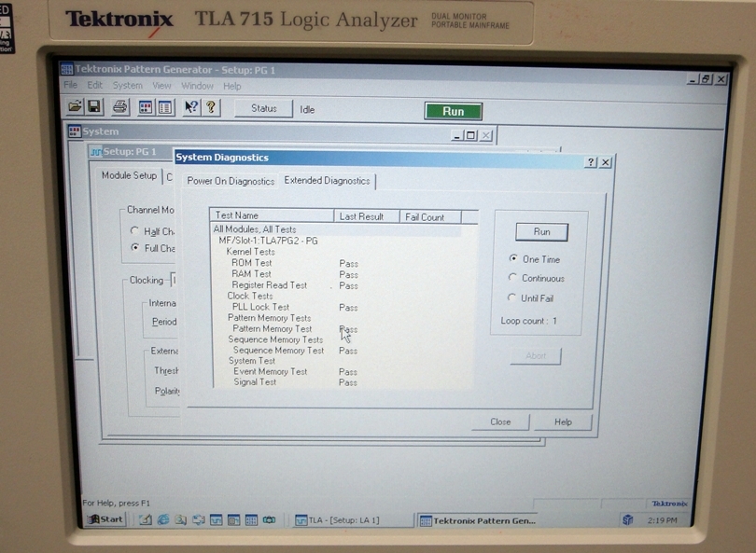
Task: Click Show Desktop quick launch icon
Action: pyautogui.click(x=146, y=519)
